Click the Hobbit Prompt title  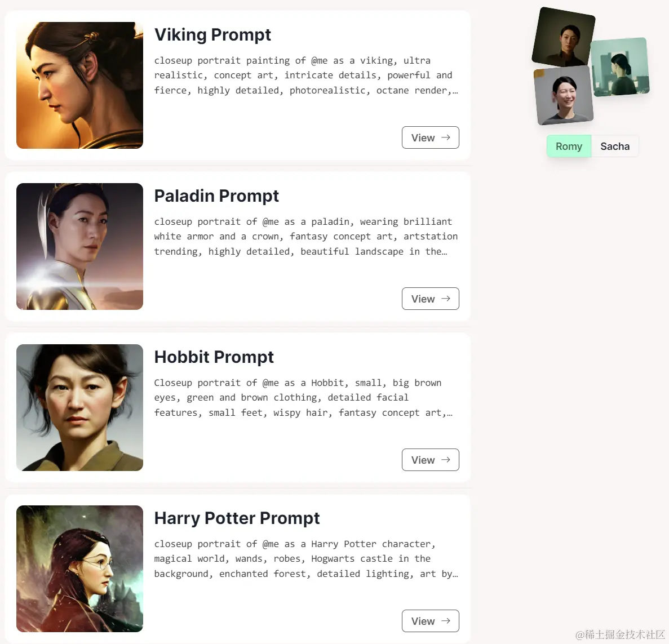point(214,357)
